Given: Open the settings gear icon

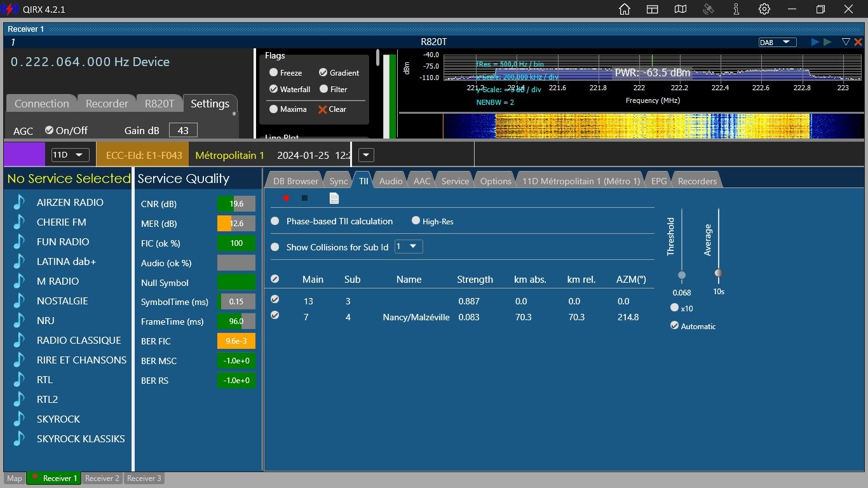Looking at the screenshot, I should tap(764, 10).
